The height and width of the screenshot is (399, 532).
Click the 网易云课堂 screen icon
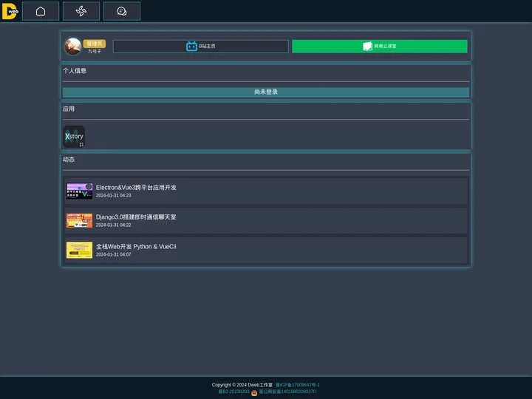click(x=367, y=46)
